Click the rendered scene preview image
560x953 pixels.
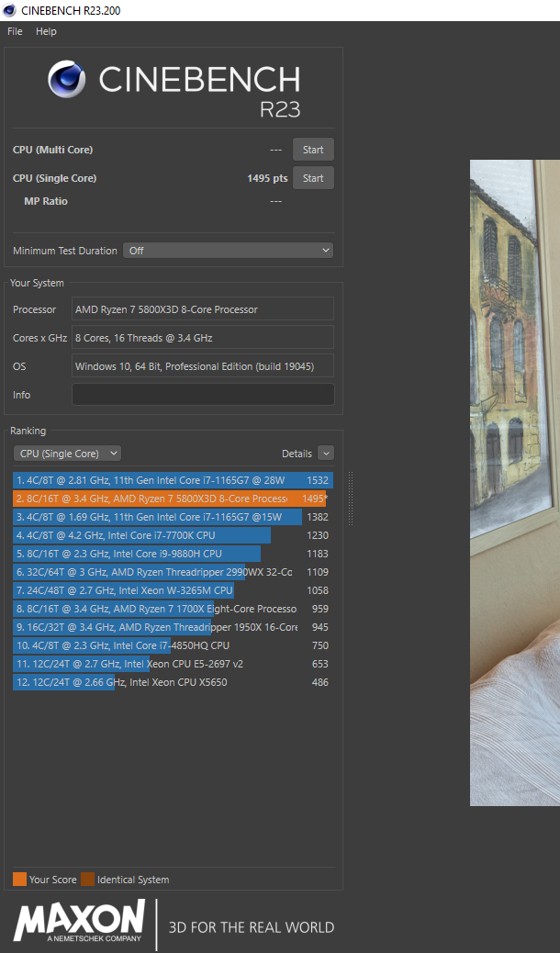(515, 483)
